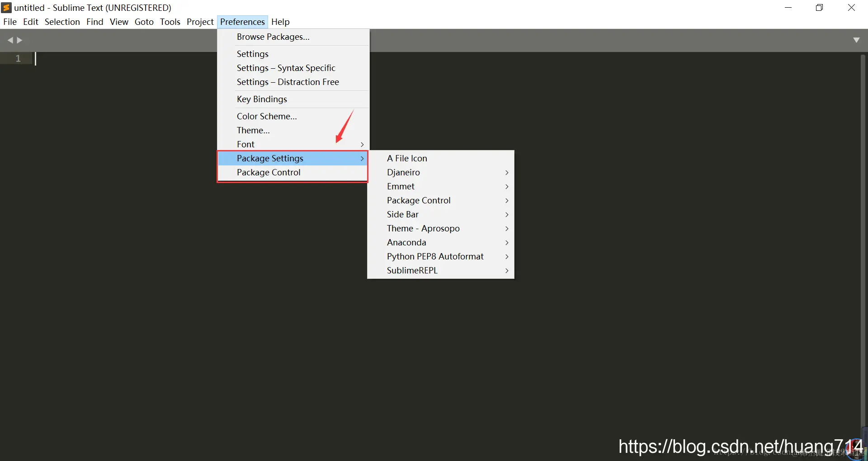Expand Theme - Aprosopo settings

point(441,228)
